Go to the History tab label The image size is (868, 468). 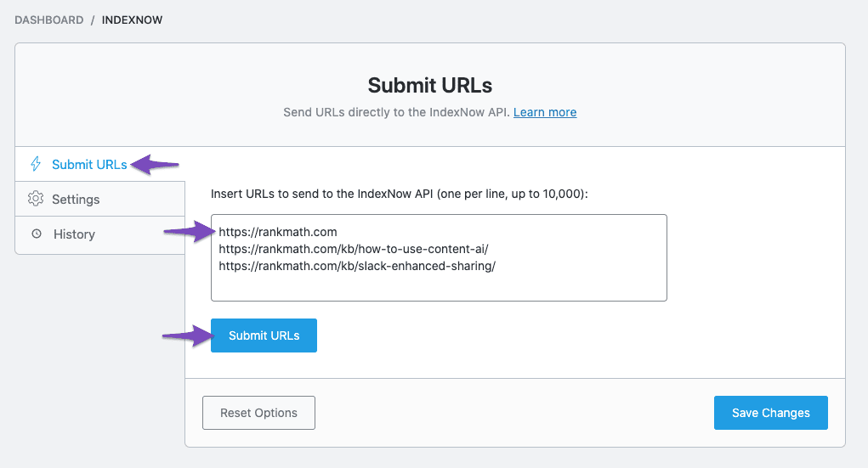pyautogui.click(x=74, y=234)
